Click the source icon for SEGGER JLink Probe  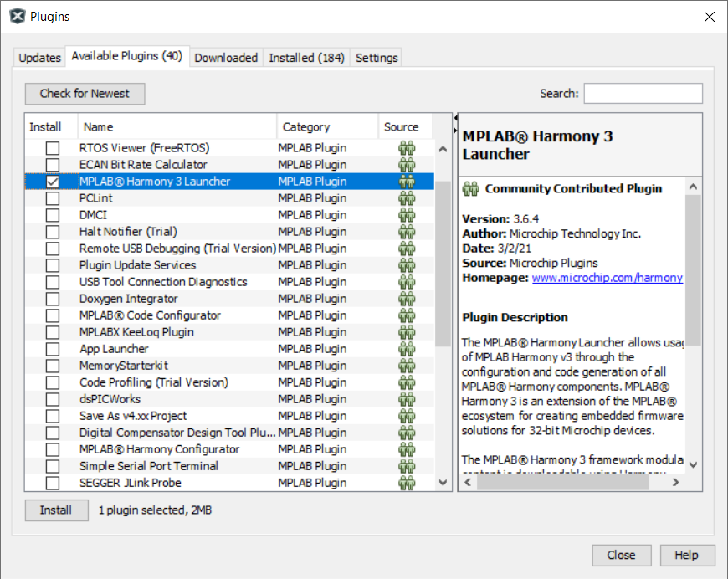(x=407, y=482)
